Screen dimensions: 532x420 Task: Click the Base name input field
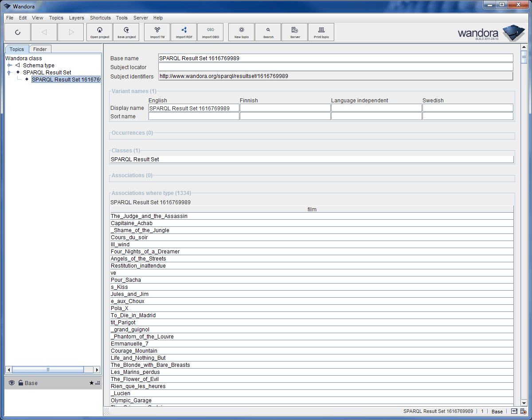[310, 58]
